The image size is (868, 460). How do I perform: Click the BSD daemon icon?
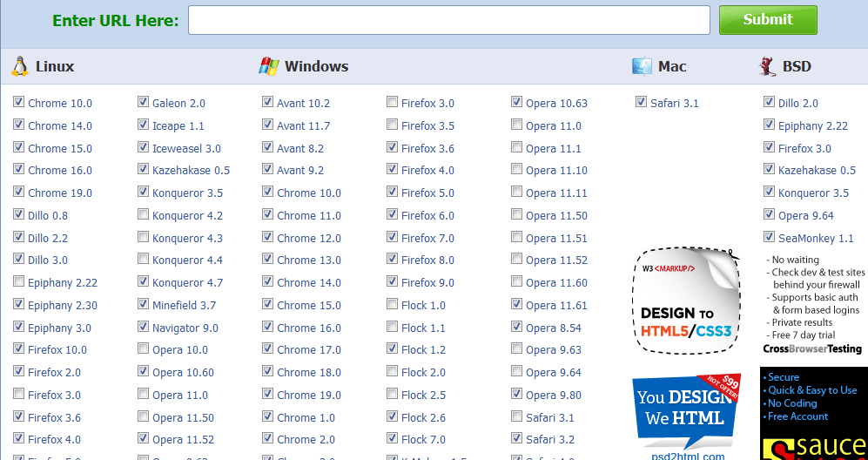(x=767, y=67)
